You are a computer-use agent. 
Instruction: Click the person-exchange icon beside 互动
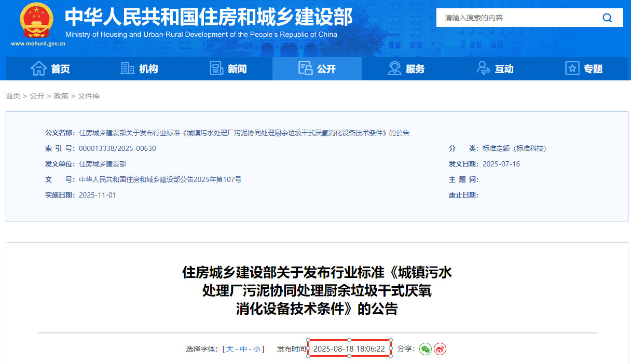(x=484, y=68)
